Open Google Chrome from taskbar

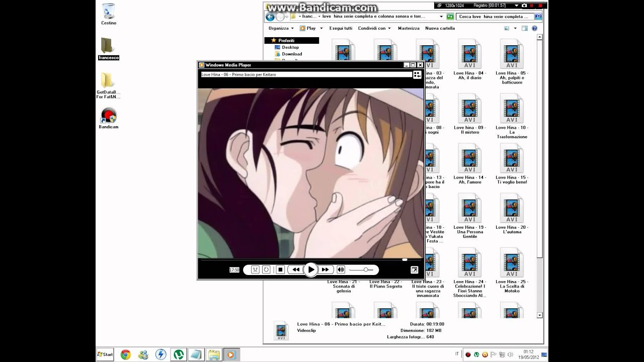126,354
